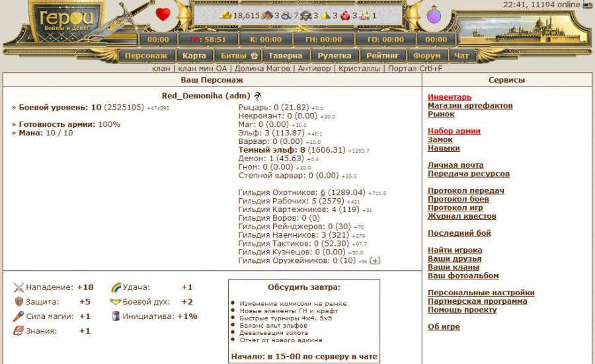The height and width of the screenshot is (364, 595).
Task: Open the Магазин артефактов link
Action: click(470, 106)
